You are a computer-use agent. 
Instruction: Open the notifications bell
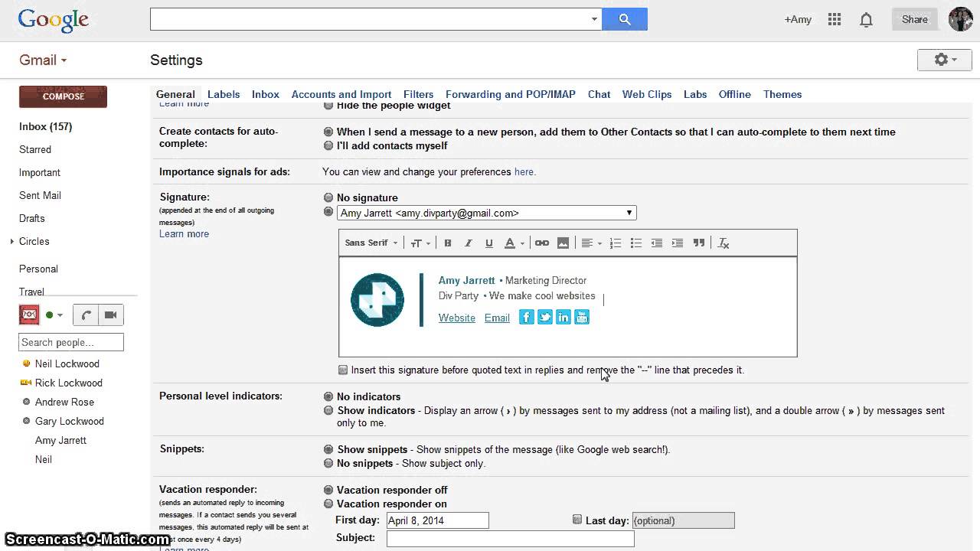point(866,20)
